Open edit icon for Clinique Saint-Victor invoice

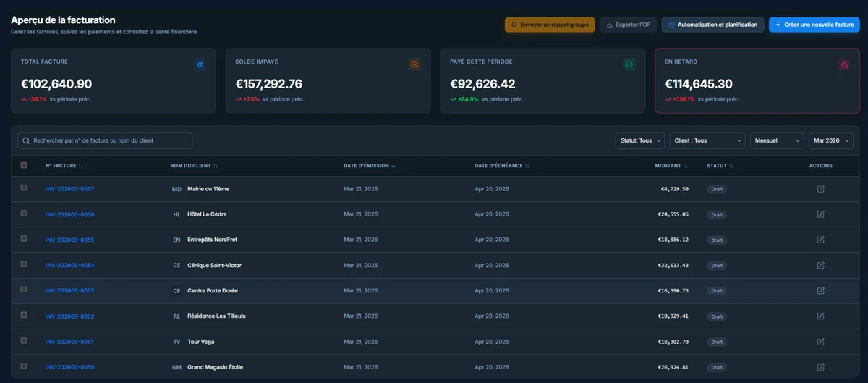coord(820,265)
